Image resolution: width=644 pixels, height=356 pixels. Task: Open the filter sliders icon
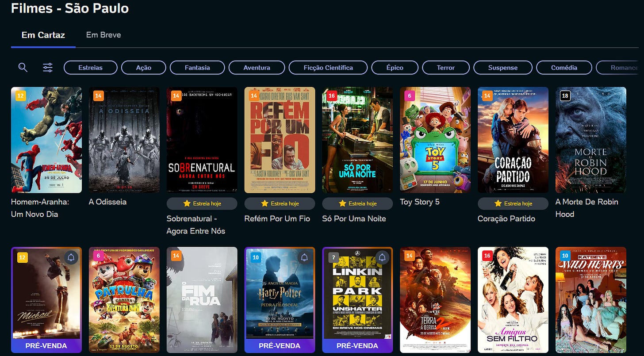coord(48,67)
